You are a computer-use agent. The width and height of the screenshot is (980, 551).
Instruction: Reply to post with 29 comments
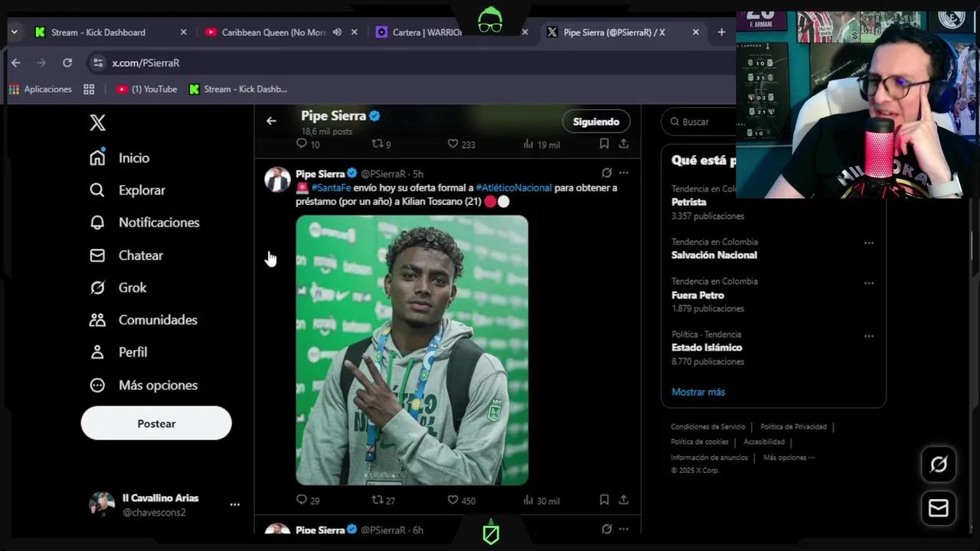click(x=308, y=500)
